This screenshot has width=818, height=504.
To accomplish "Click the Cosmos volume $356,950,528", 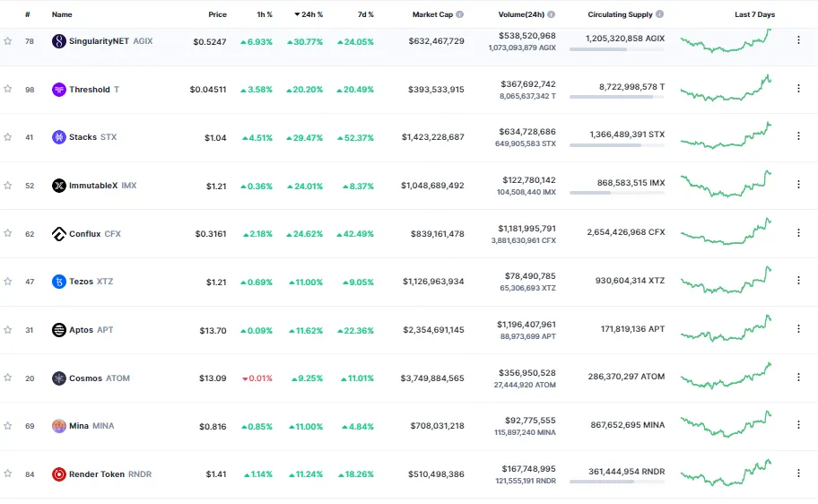I will [x=526, y=373].
